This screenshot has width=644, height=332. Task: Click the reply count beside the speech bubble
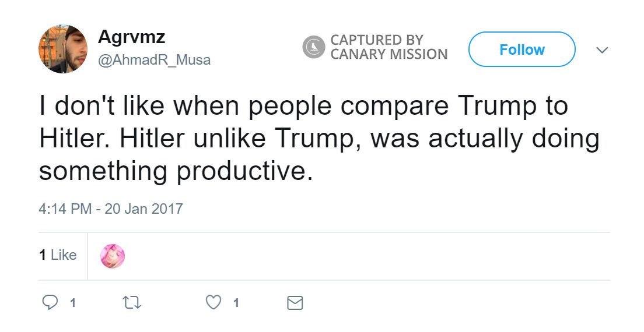72,303
